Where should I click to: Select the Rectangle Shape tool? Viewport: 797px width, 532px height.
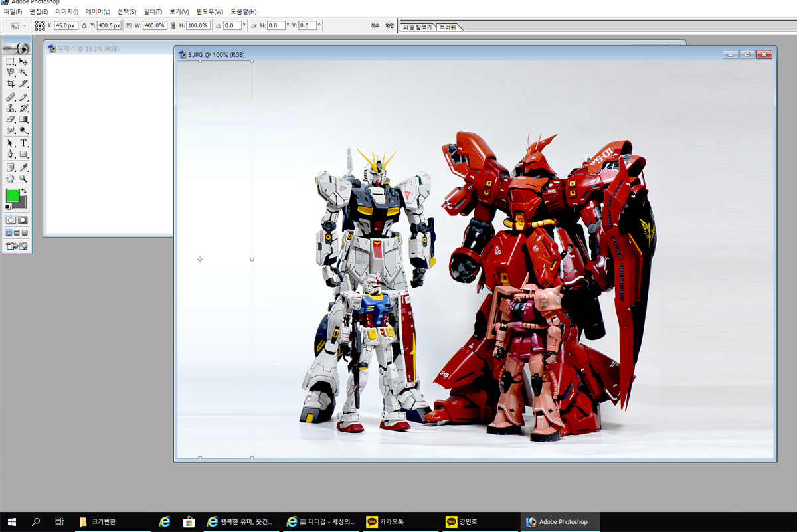click(23, 154)
